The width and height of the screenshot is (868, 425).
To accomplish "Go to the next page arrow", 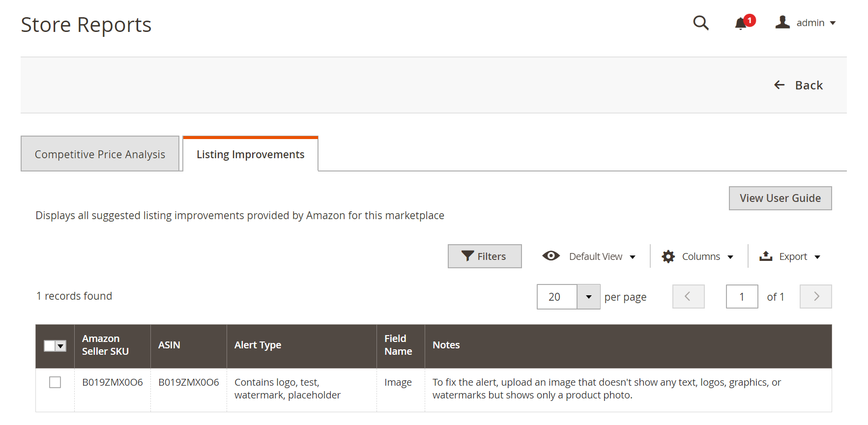I will pyautogui.click(x=815, y=296).
